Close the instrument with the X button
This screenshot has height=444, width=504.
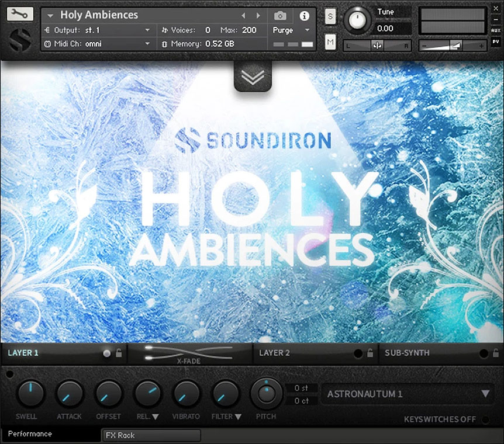[496, 9]
